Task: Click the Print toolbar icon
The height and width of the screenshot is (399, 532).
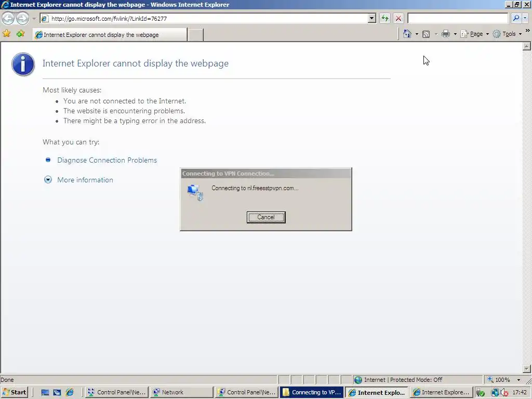Action: coord(446,34)
